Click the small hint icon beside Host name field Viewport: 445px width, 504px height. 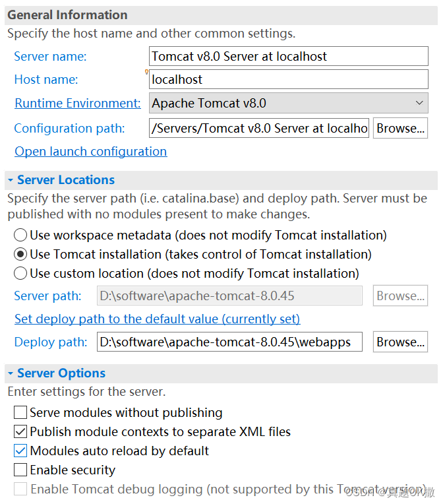coord(146,72)
